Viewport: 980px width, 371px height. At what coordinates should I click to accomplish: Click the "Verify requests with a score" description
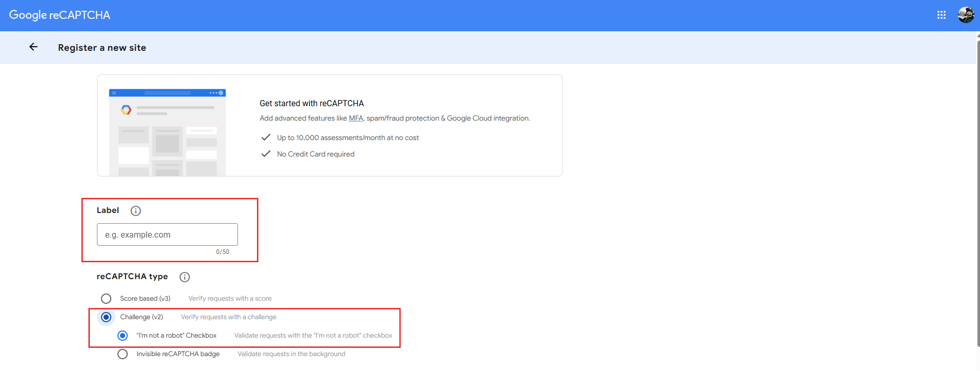230,299
